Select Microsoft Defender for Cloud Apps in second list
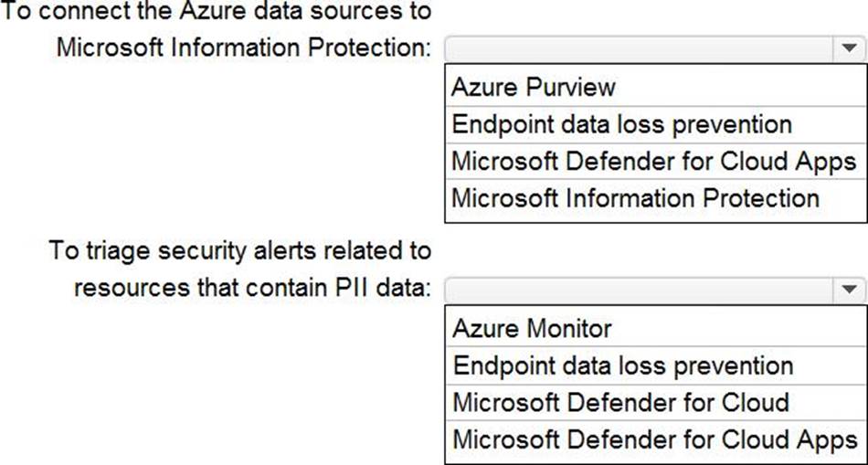 654,439
